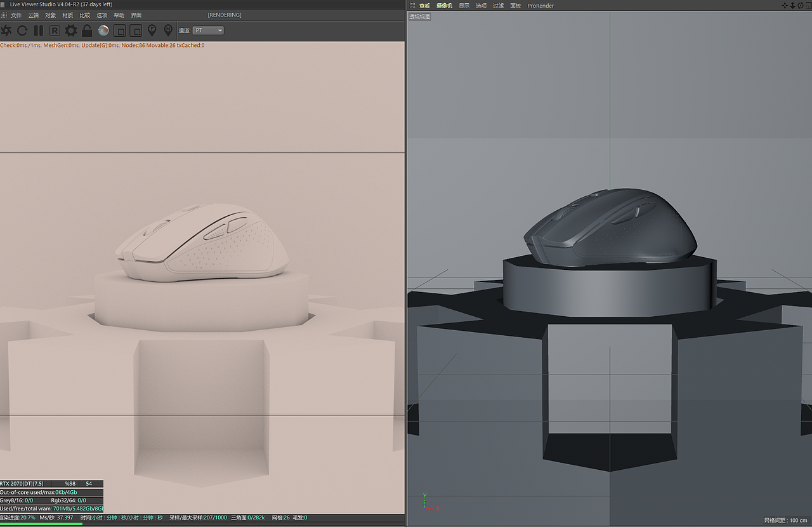Viewport: 812px width, 527px height.
Task: Open Octane settings gear icon
Action: pos(71,30)
